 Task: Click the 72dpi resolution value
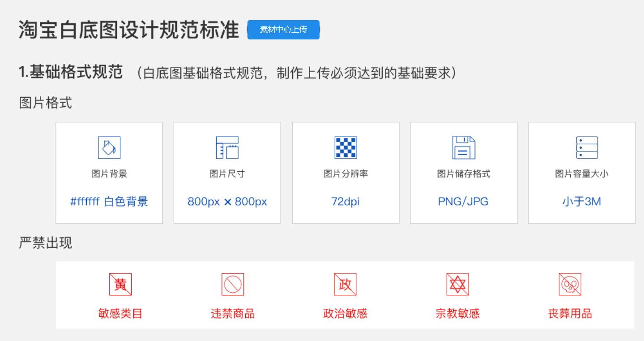coord(345,202)
